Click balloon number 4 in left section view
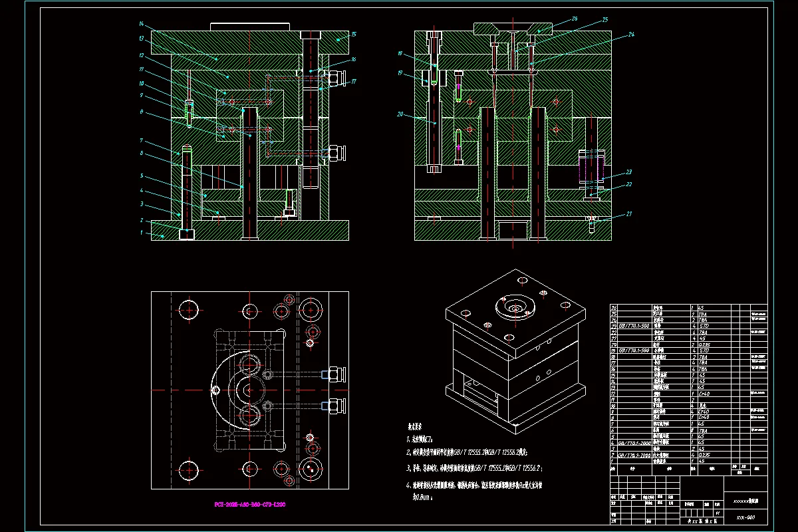The width and height of the screenshot is (798, 532). pyautogui.click(x=141, y=192)
